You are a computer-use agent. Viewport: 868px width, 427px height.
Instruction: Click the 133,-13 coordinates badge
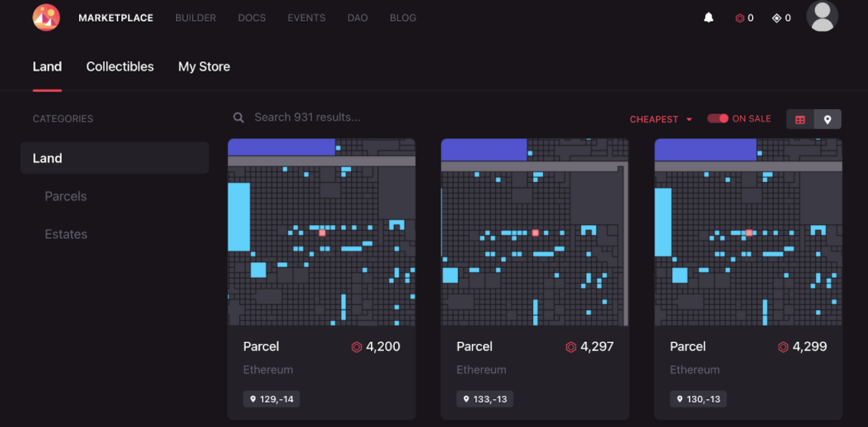pyautogui.click(x=485, y=399)
